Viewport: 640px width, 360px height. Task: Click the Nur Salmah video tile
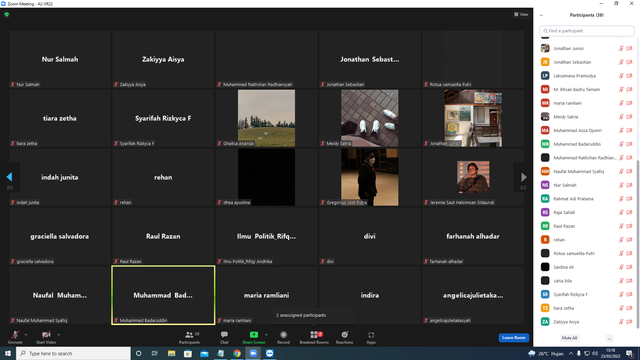[x=60, y=59]
